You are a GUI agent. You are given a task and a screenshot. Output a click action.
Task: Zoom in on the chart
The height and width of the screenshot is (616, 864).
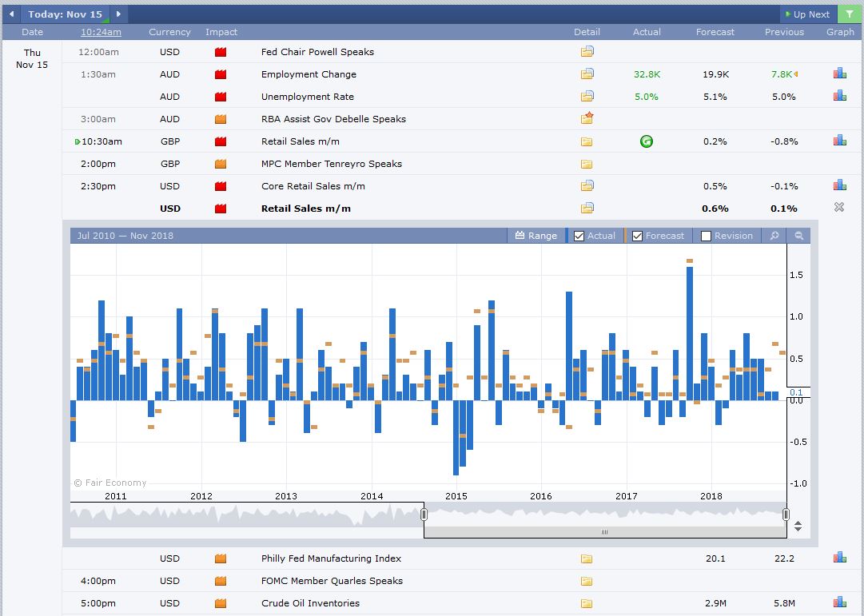pos(774,236)
